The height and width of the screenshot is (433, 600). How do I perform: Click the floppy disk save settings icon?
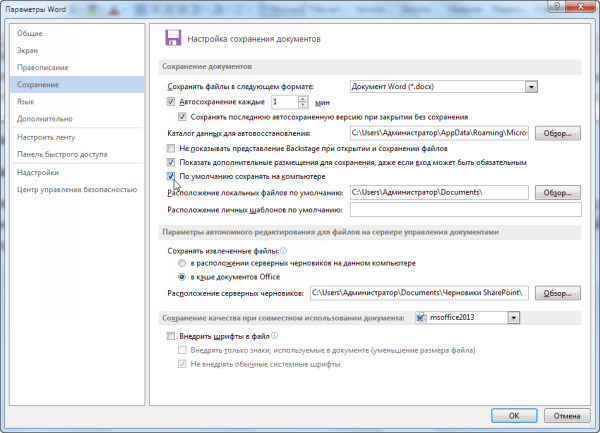point(171,39)
